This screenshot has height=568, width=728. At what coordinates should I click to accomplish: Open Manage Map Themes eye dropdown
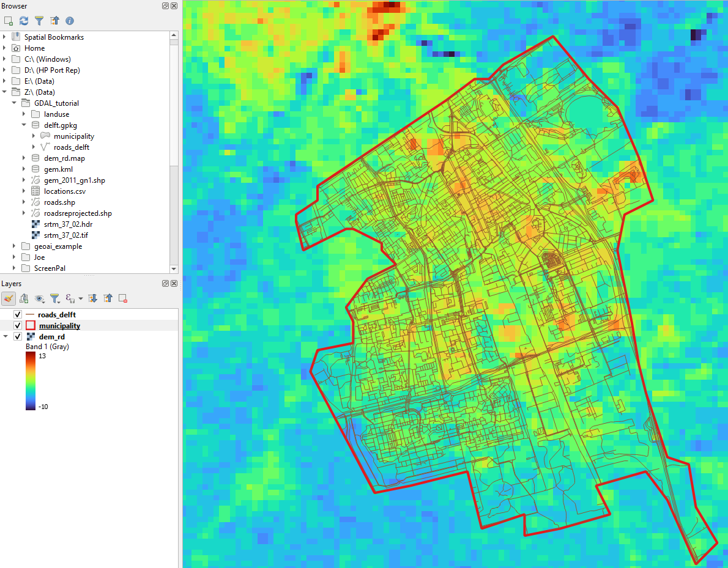(x=40, y=298)
